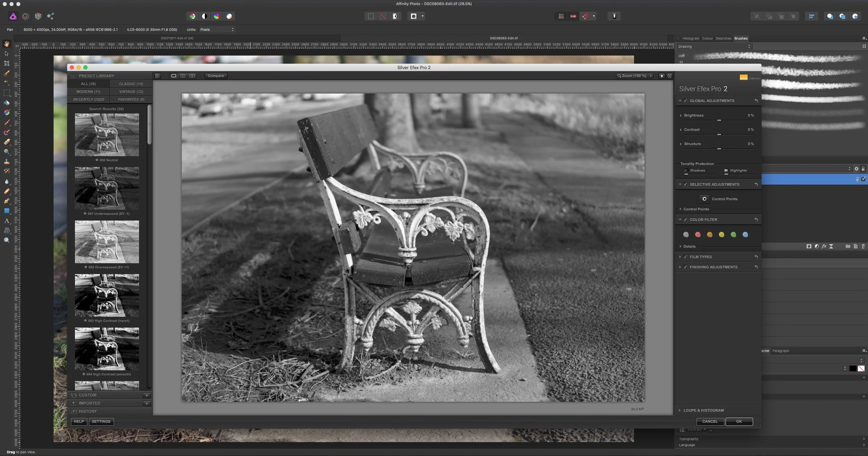The height and width of the screenshot is (456, 868).
Task: Click the light bulb background color icon
Action: click(x=661, y=76)
